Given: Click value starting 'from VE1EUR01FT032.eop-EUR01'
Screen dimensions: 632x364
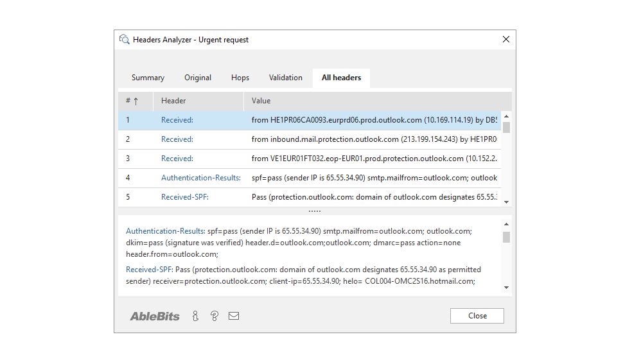Looking at the screenshot, I should pyautogui.click(x=374, y=159).
